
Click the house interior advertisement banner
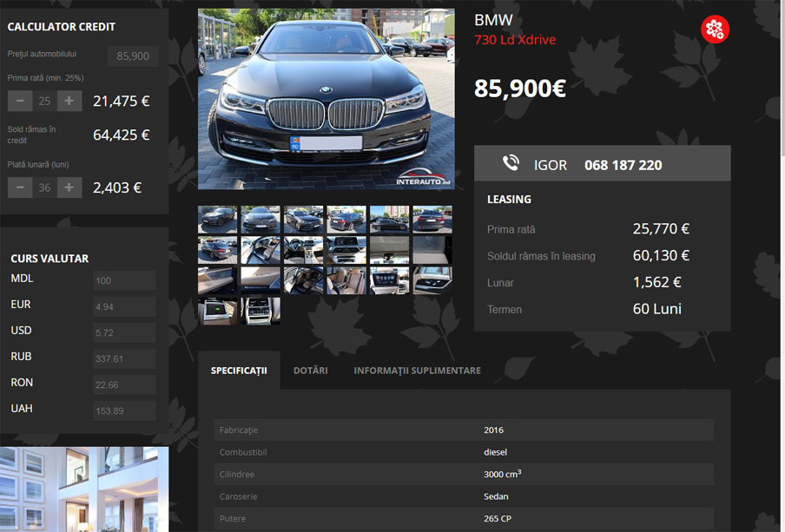pyautogui.click(x=84, y=489)
